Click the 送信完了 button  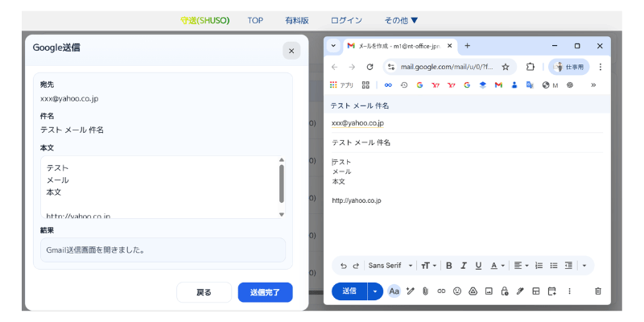[266, 292]
